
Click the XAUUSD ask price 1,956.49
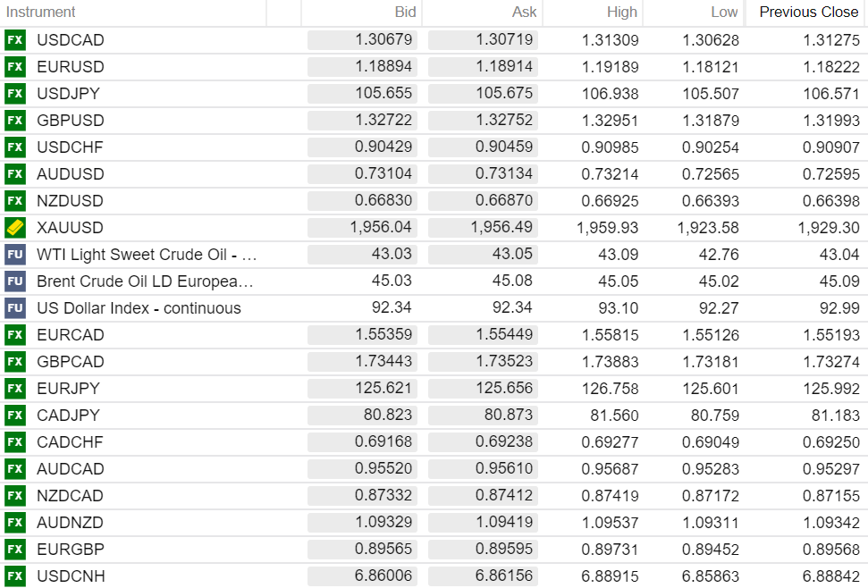501,228
